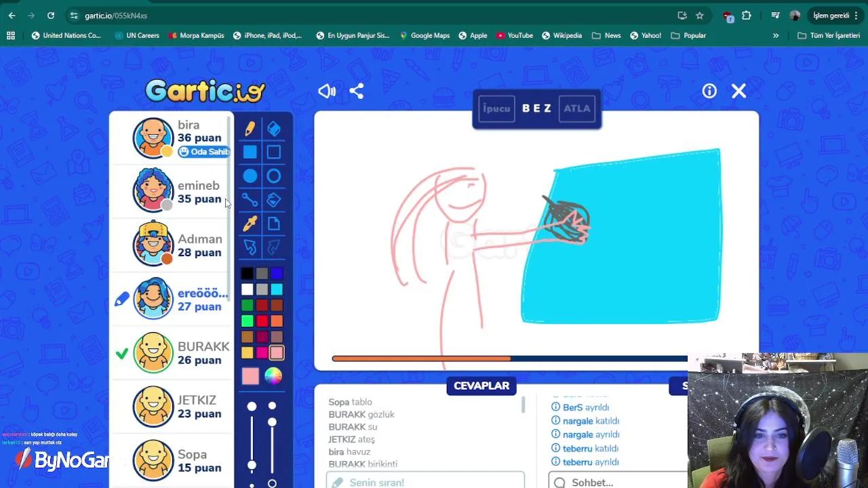Select the eraser tool

[273, 128]
